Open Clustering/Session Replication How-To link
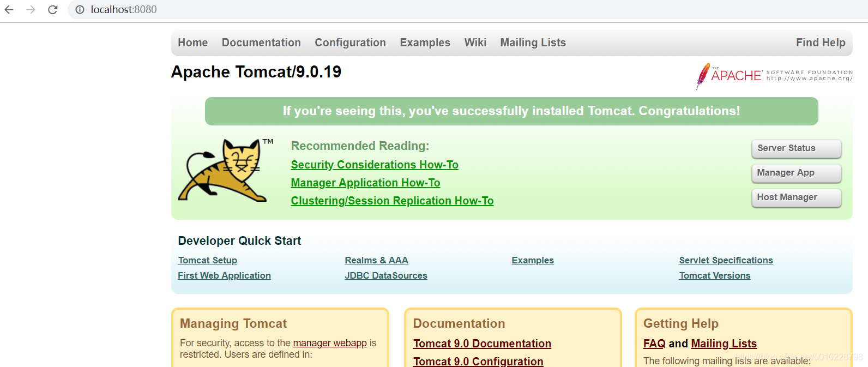Screen dimensions: 868x367 click(x=392, y=201)
